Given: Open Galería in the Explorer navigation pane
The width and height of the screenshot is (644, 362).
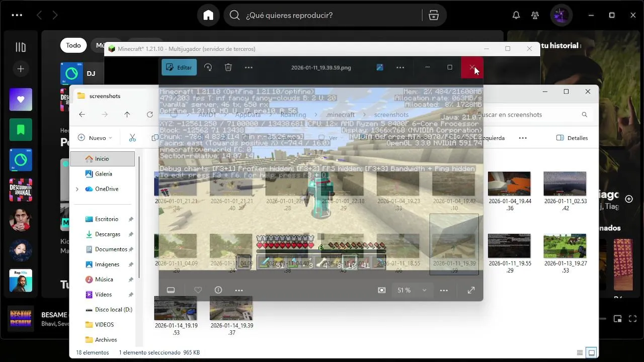Looking at the screenshot, I should click(103, 173).
